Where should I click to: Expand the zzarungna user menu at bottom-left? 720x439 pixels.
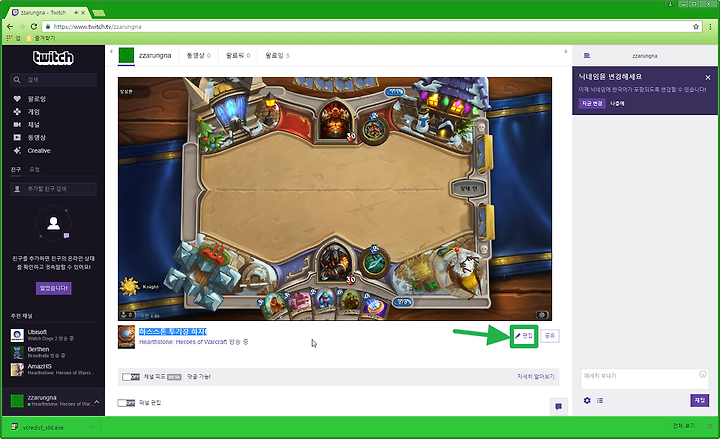click(96, 402)
